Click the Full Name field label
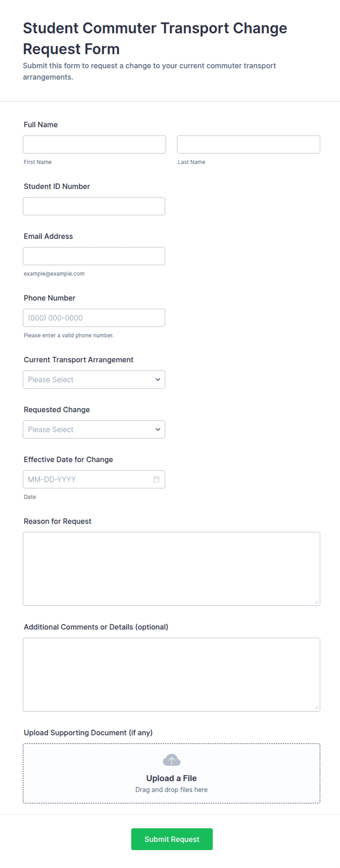This screenshot has height=868, width=340. (41, 125)
